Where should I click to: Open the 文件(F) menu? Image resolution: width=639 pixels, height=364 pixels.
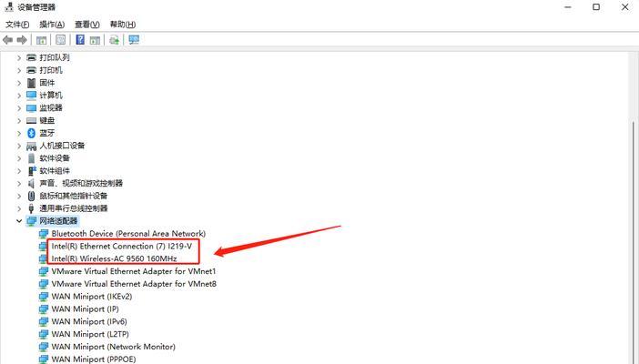pos(17,25)
